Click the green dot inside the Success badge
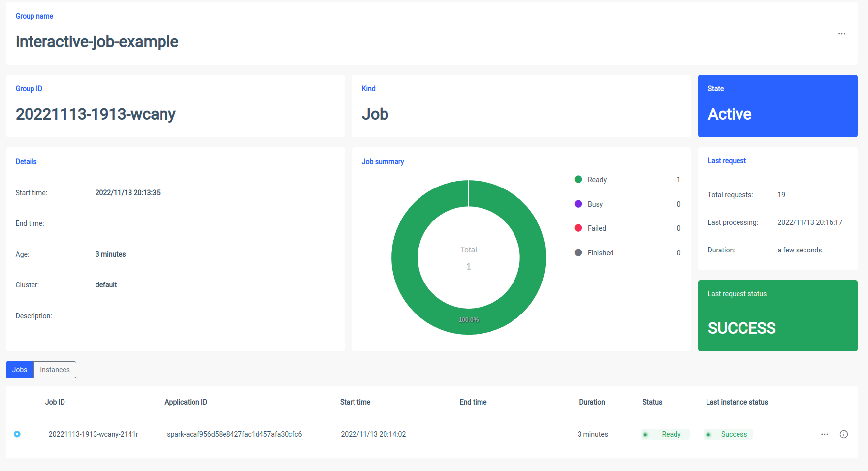This screenshot has width=868, height=471. pyautogui.click(x=709, y=434)
